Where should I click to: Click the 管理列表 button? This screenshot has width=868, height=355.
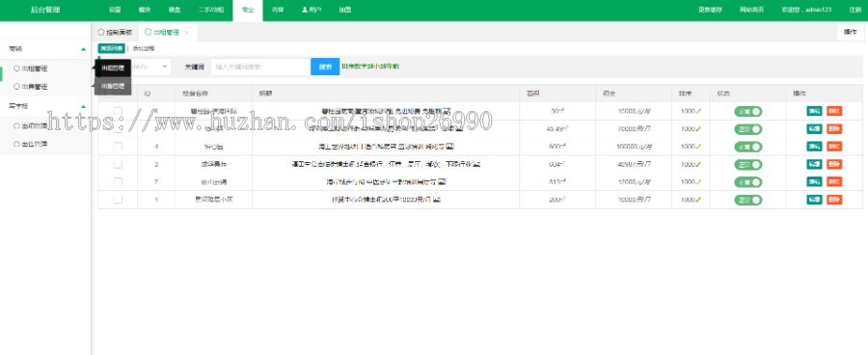click(x=112, y=49)
